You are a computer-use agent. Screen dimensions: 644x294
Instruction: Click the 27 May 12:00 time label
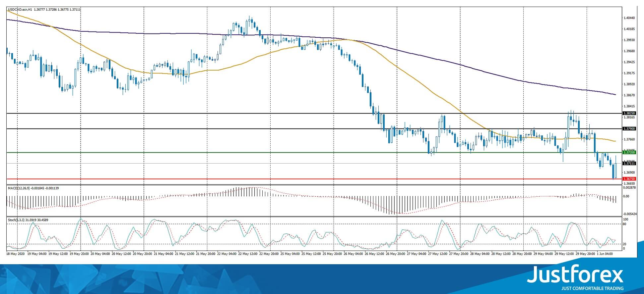(x=438, y=254)
